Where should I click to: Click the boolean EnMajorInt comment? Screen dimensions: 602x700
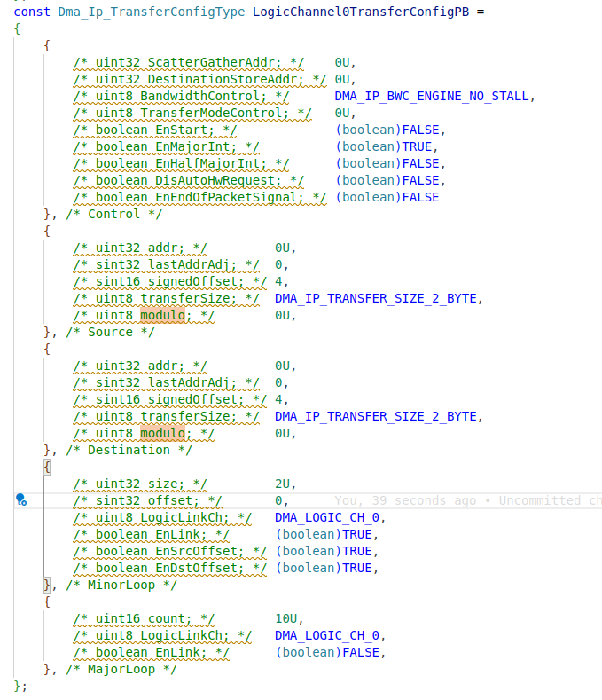pos(166,147)
